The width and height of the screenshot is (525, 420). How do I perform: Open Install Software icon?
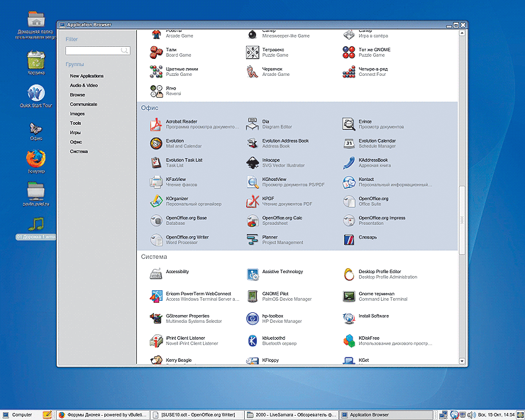pyautogui.click(x=348, y=319)
